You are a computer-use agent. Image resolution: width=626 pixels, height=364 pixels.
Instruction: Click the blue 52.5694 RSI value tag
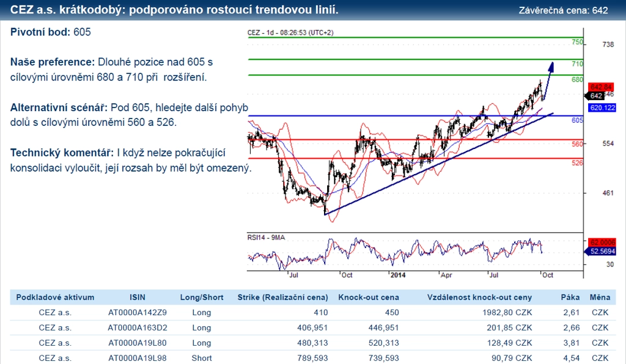point(600,251)
